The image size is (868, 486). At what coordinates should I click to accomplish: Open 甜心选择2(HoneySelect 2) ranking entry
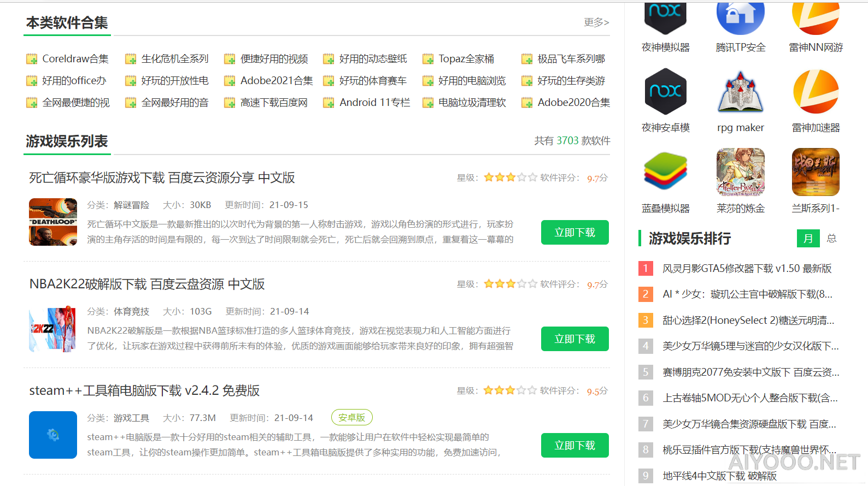pyautogui.click(x=748, y=321)
